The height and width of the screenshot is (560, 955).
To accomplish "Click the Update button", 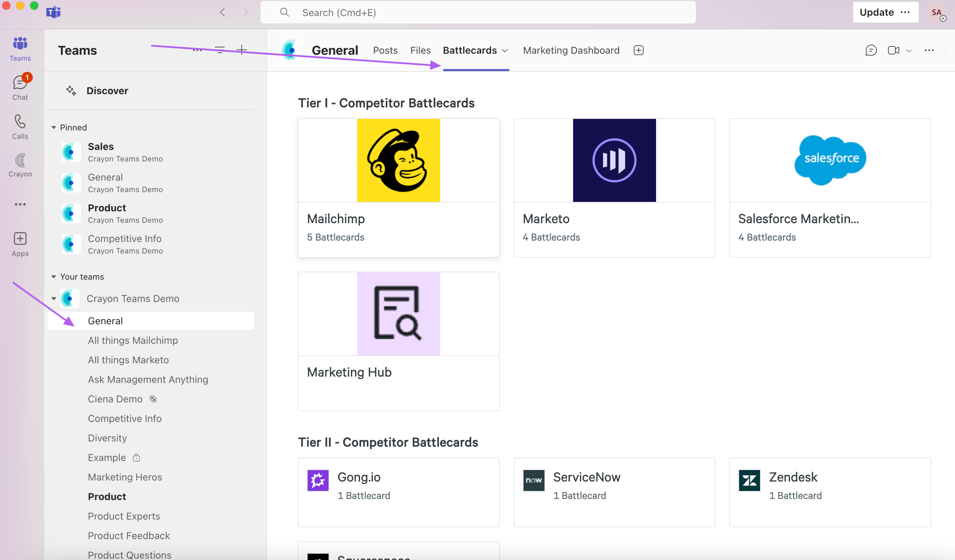I will 876,13.
